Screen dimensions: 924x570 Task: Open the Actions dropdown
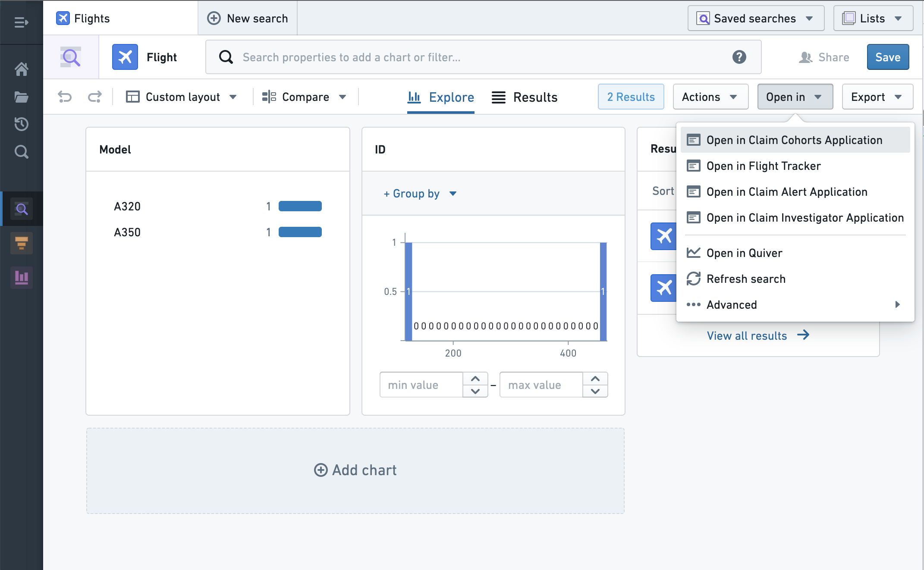pyautogui.click(x=710, y=97)
